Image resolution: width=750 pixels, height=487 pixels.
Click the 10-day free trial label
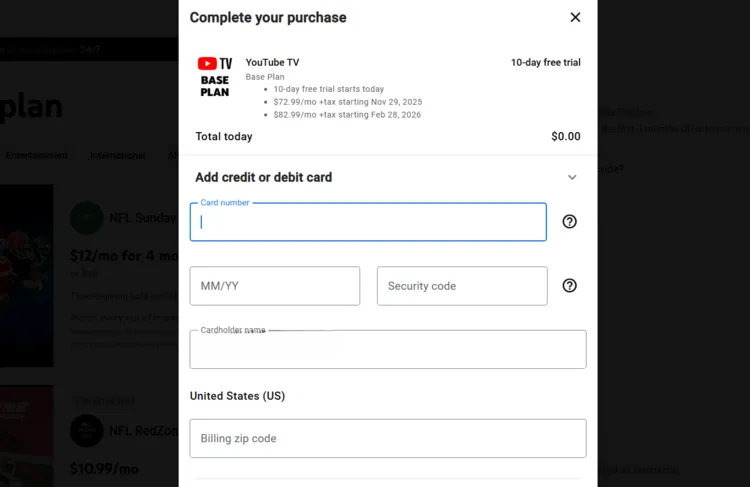click(x=545, y=62)
